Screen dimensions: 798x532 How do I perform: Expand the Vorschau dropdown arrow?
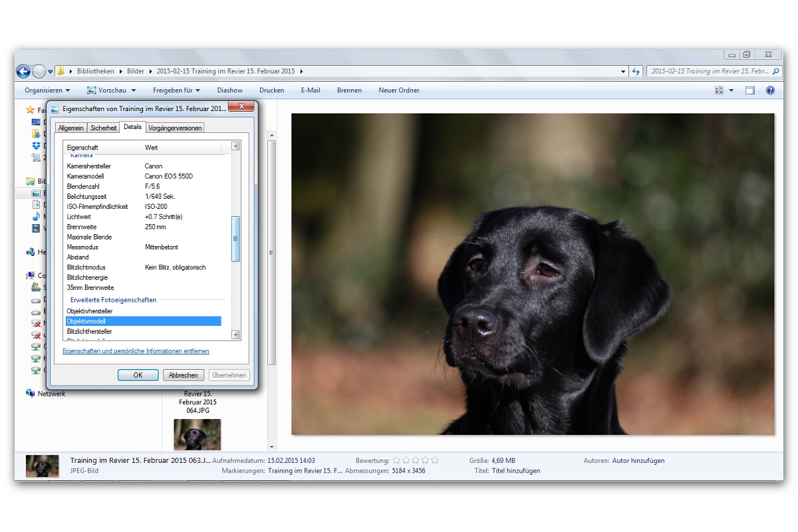tap(134, 90)
